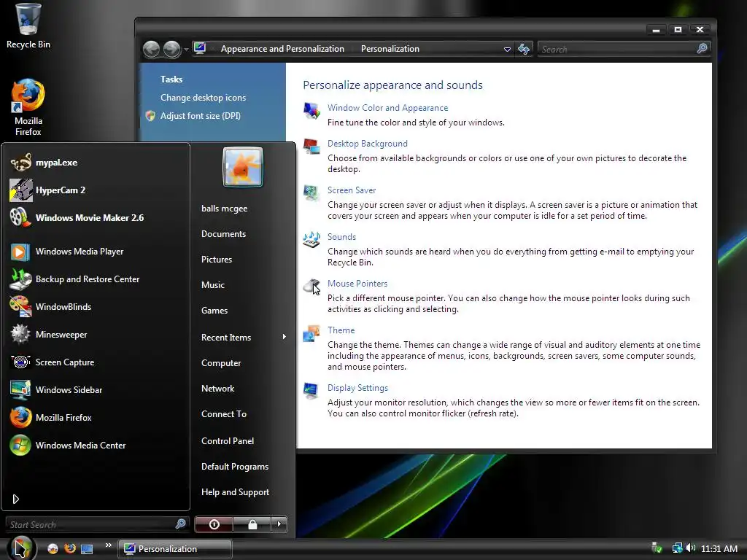Click Appearance and Personalization breadcrumb
This screenshot has height=560, width=747.
point(282,49)
